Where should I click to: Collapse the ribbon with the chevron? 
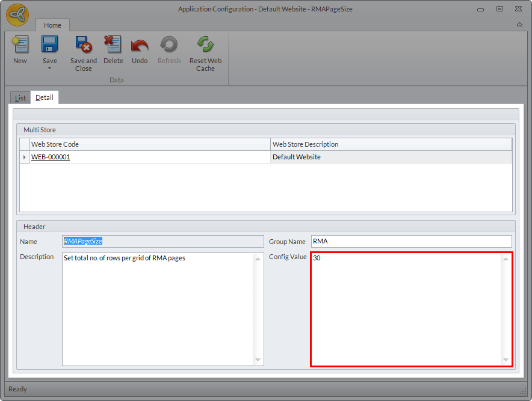click(x=519, y=25)
